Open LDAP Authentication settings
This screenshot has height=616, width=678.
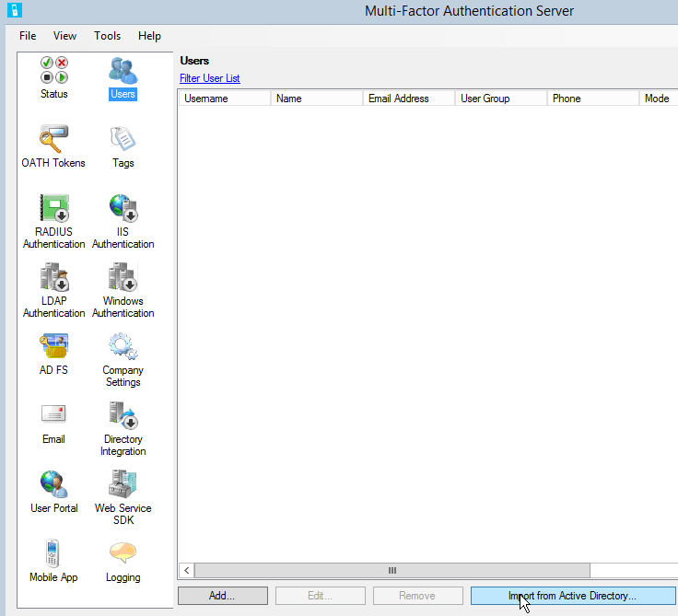(53, 278)
